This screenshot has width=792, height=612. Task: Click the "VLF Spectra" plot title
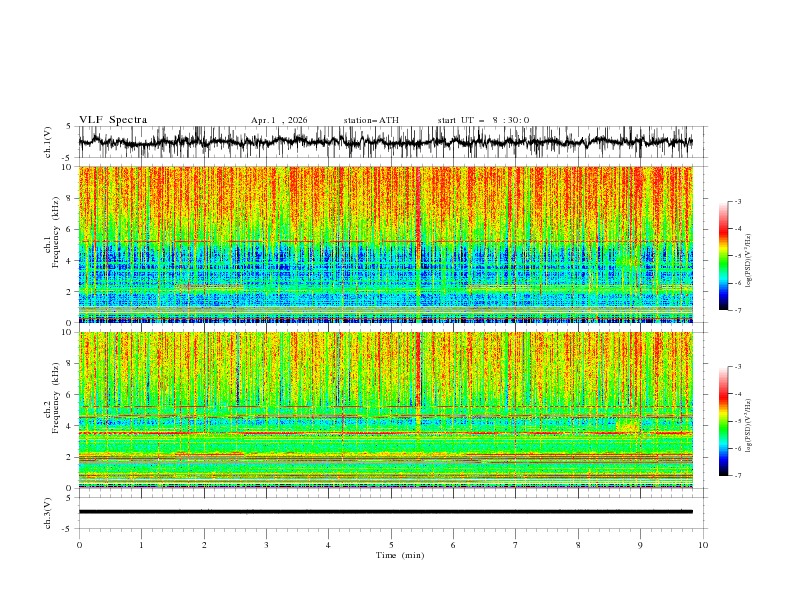[x=113, y=120]
